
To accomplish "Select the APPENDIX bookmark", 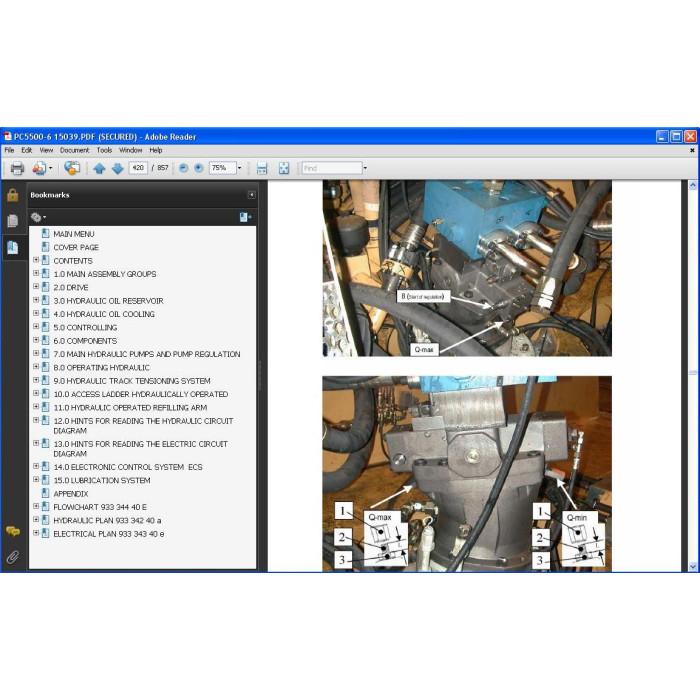I will (x=71, y=494).
